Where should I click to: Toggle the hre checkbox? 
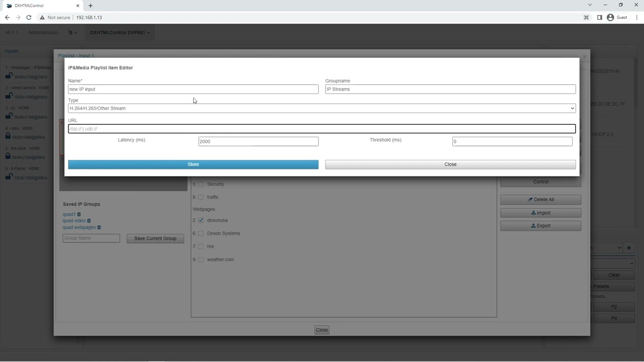201,246
